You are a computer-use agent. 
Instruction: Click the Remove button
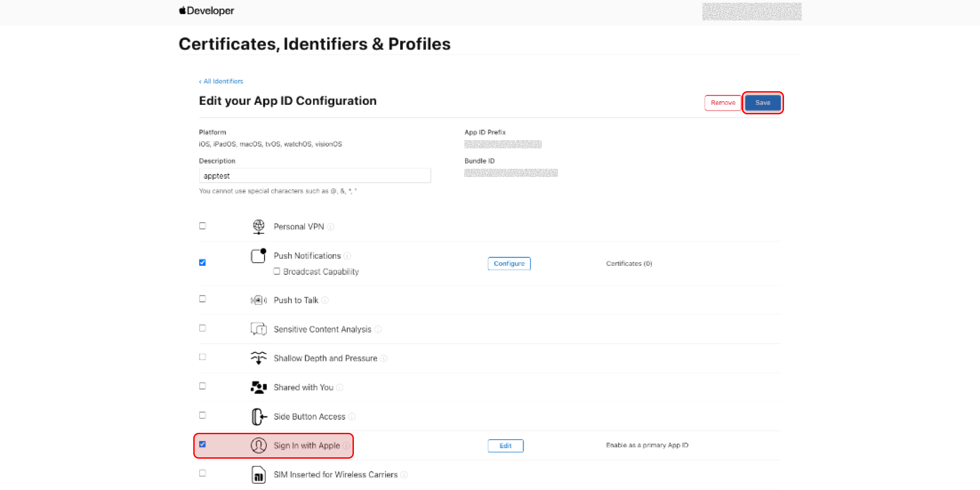(723, 103)
